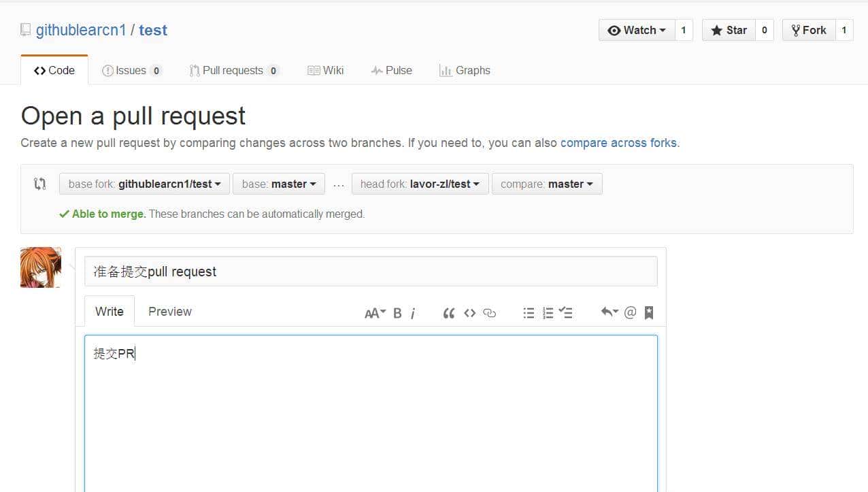Insert a quote using the toolbar

[x=448, y=313]
